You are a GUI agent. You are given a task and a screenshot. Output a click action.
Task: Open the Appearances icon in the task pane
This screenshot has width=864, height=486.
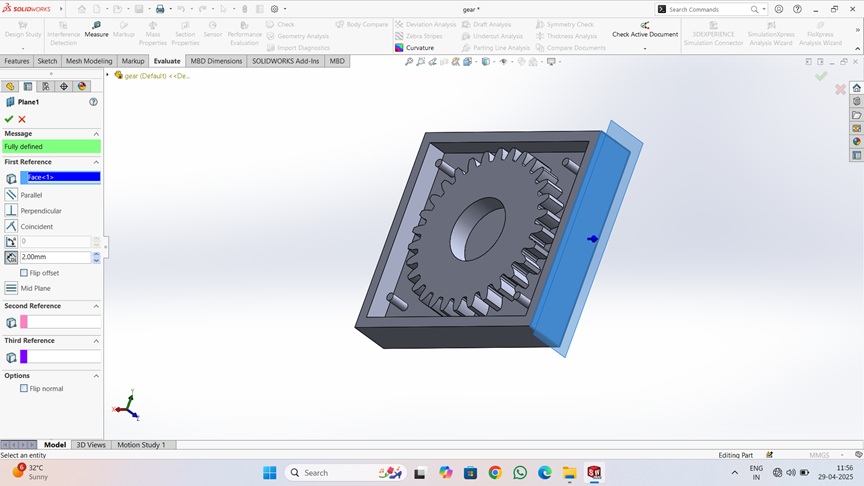[x=856, y=142]
